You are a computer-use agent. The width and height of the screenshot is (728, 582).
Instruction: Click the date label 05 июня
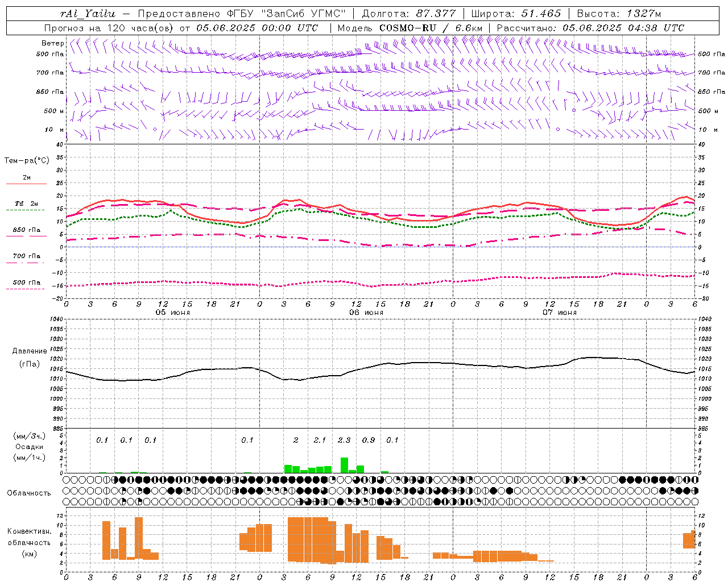coord(173,313)
